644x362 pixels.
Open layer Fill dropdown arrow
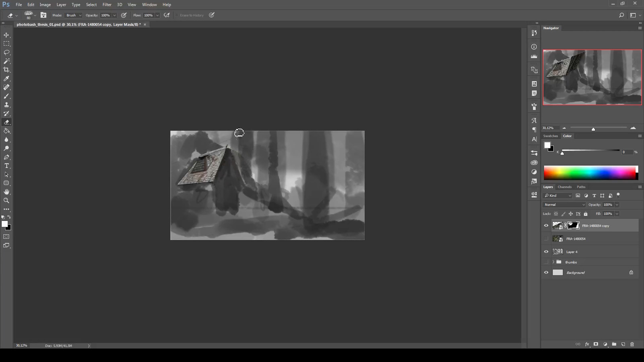(617, 214)
